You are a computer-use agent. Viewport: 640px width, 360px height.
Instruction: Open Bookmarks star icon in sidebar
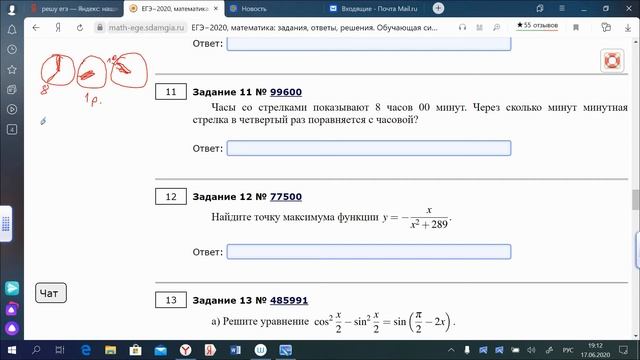(x=12, y=69)
